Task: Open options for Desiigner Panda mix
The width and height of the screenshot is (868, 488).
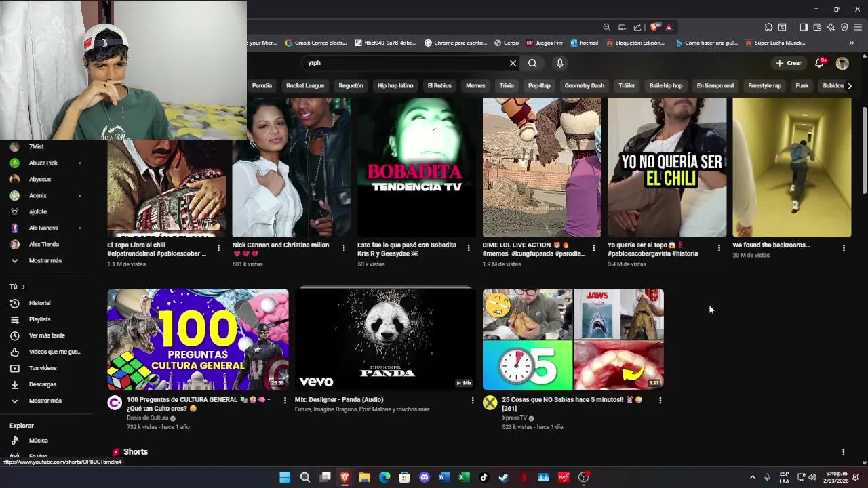Action: (x=473, y=401)
